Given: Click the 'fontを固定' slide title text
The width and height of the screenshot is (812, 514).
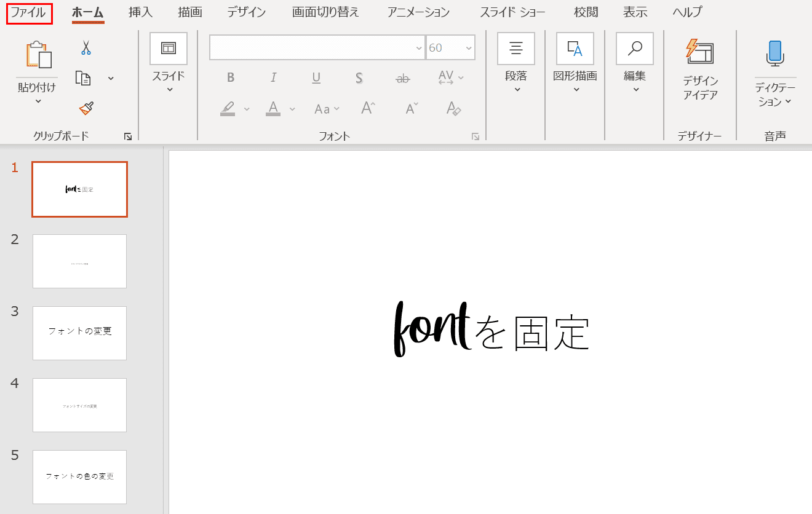Looking at the screenshot, I should 492,329.
